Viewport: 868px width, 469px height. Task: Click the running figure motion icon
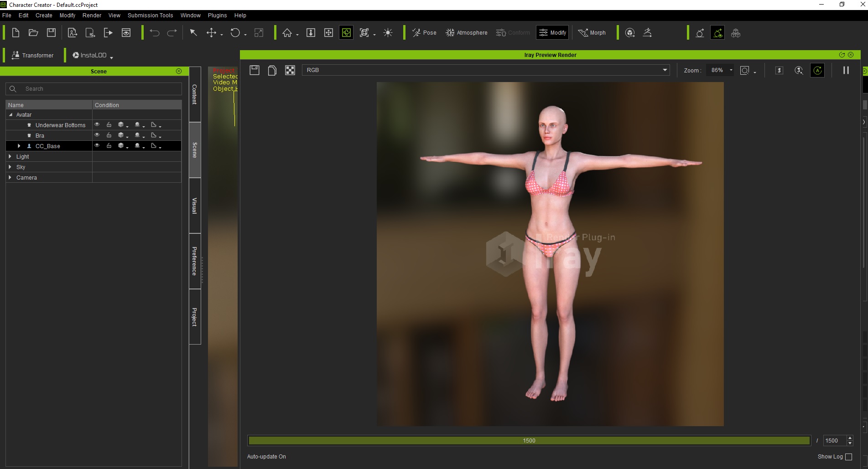pos(647,33)
